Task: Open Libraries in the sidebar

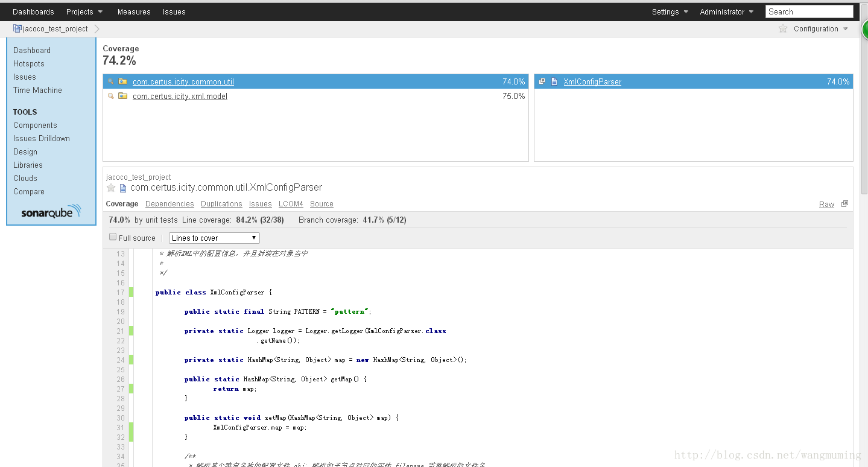Action: [28, 165]
